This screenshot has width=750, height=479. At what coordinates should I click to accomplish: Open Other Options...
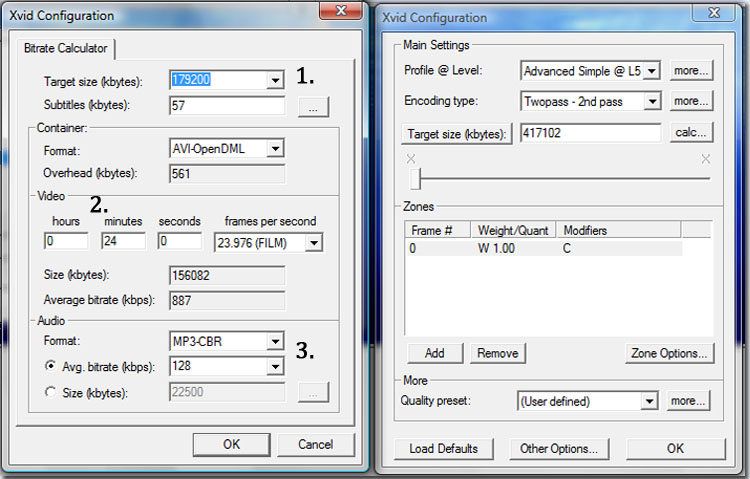(x=559, y=449)
